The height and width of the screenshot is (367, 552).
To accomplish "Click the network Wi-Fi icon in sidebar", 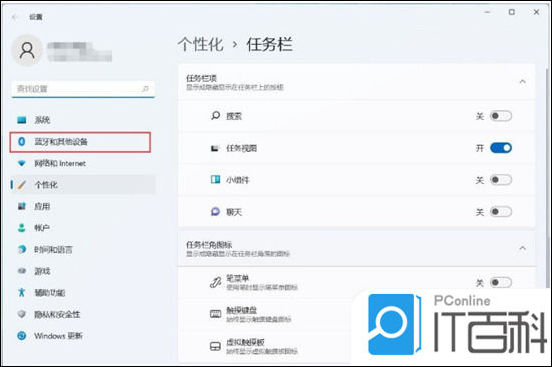I will (22, 163).
